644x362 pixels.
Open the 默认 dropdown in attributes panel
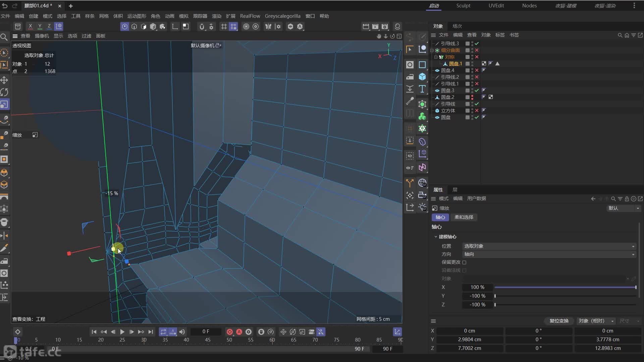pyautogui.click(x=624, y=208)
